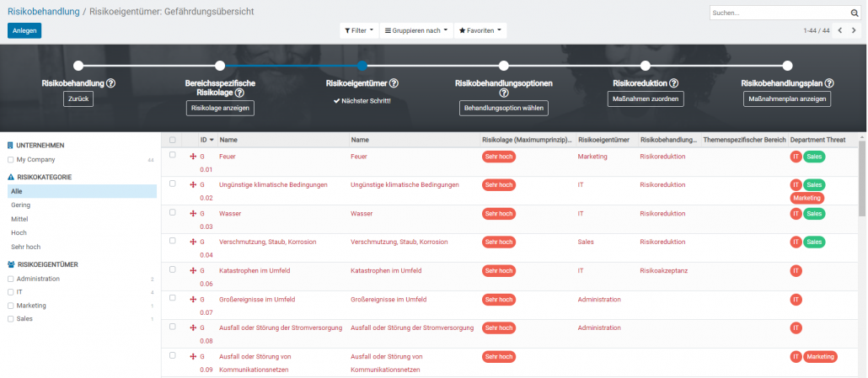Grab the drag handle for Feuer row
This screenshot has height=378, width=868.
[193, 157]
